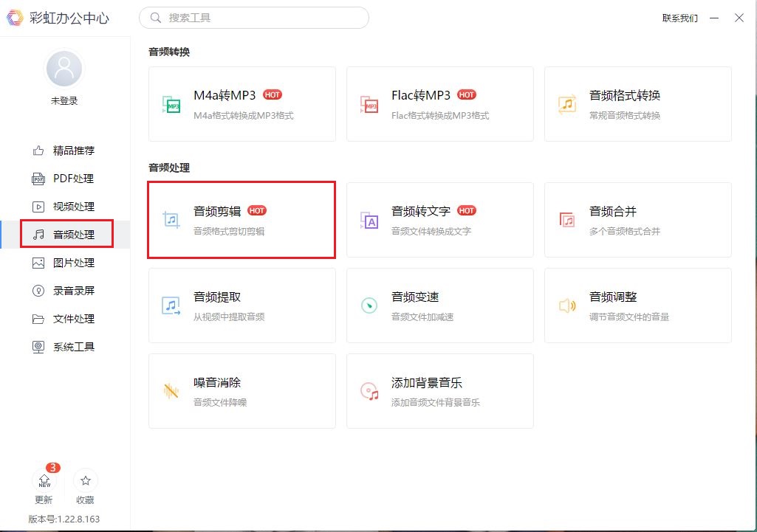
Task: Launch the 音频剪辑 audio cutting tool
Action: click(242, 219)
